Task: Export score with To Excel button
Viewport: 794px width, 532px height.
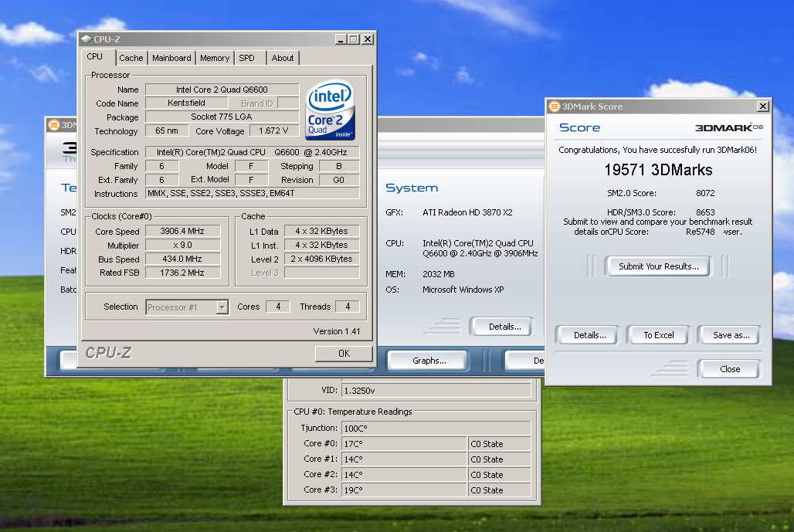Action: (x=658, y=335)
